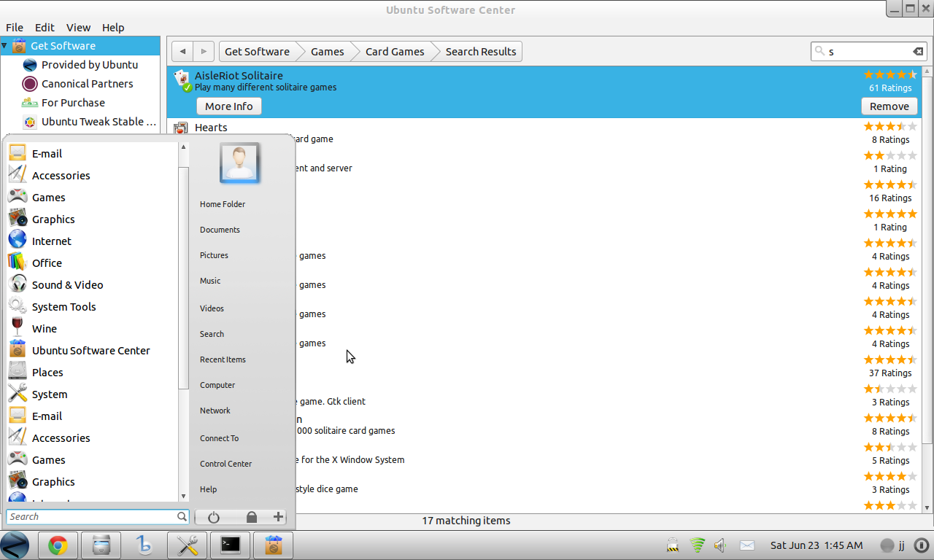This screenshot has width=934, height=560.
Task: Click the AisleRiot Solitaire app icon
Action: [x=182, y=80]
